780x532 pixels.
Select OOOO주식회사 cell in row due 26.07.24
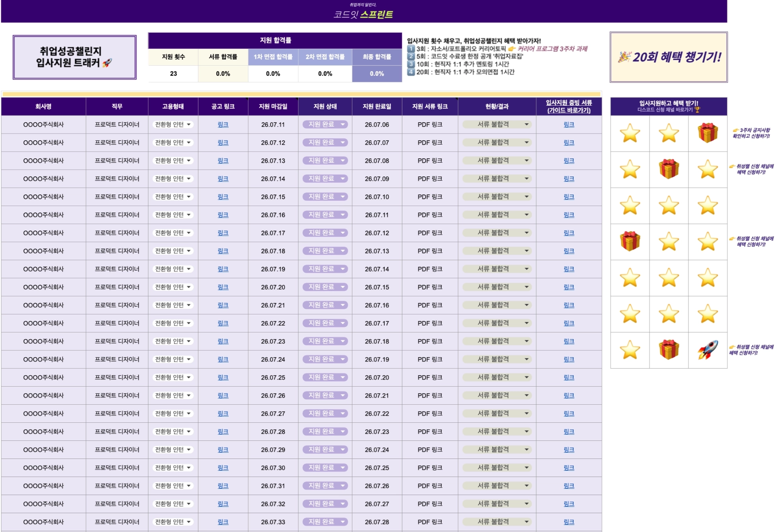click(43, 360)
